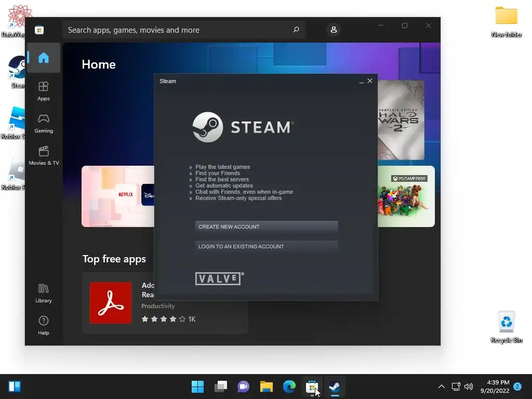
Task: Open Apps section in Microsoft Store
Action: pos(44,91)
